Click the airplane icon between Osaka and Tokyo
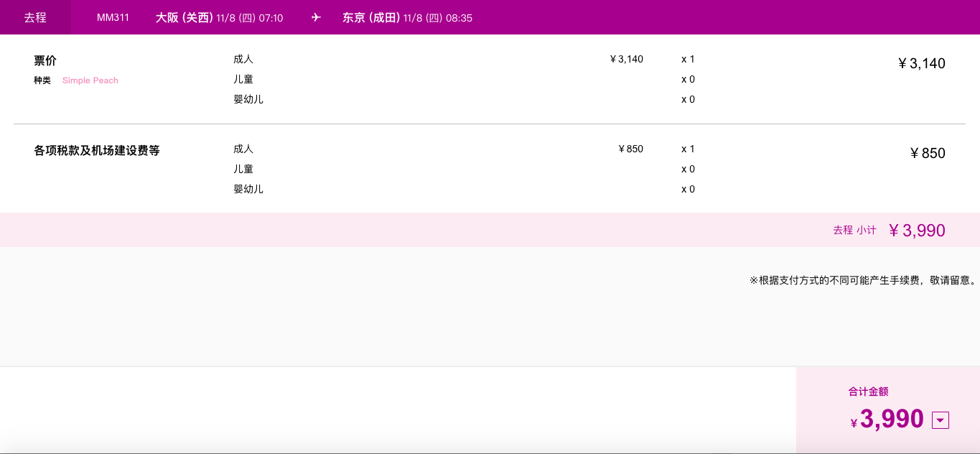 tap(316, 17)
